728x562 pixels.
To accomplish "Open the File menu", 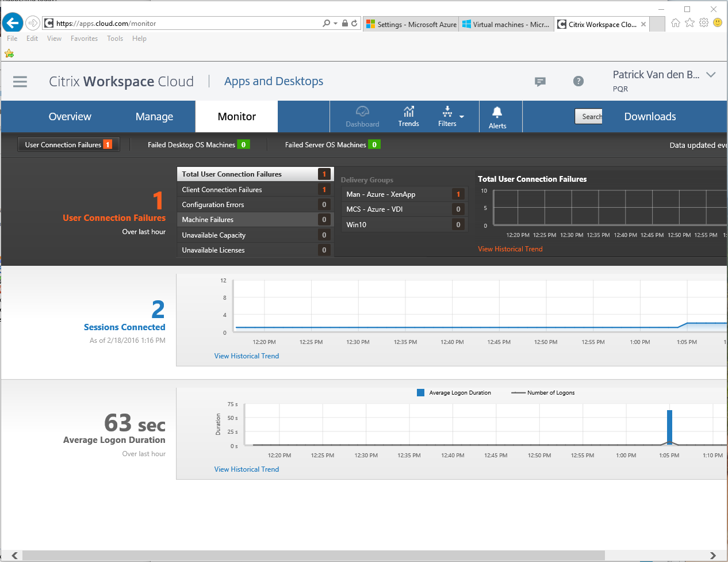I will [x=12, y=39].
